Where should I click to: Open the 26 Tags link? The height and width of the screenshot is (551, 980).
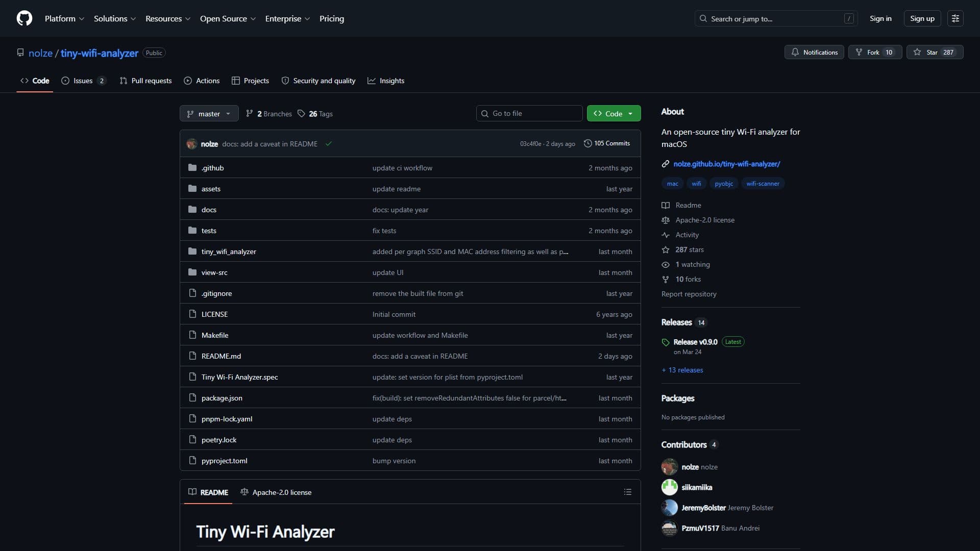[315, 114]
